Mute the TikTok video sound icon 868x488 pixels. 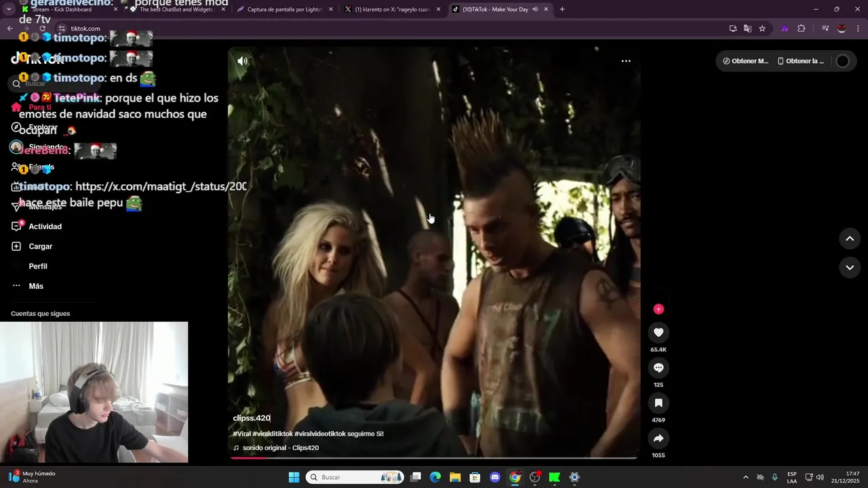point(242,61)
